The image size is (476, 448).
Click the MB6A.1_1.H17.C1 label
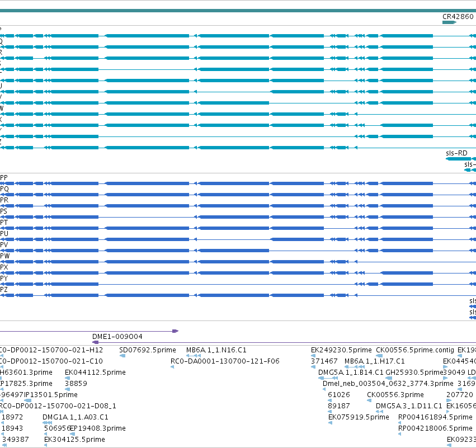pos(375,361)
